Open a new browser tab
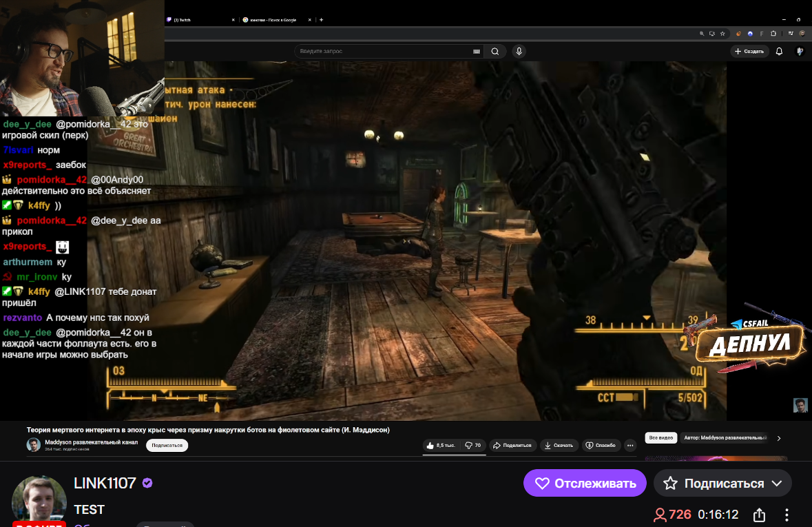The image size is (812, 527). point(321,20)
